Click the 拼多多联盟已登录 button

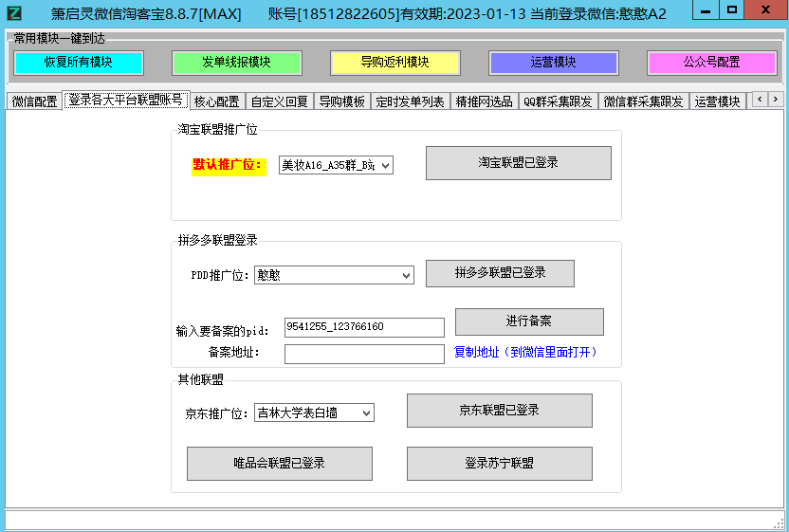500,273
